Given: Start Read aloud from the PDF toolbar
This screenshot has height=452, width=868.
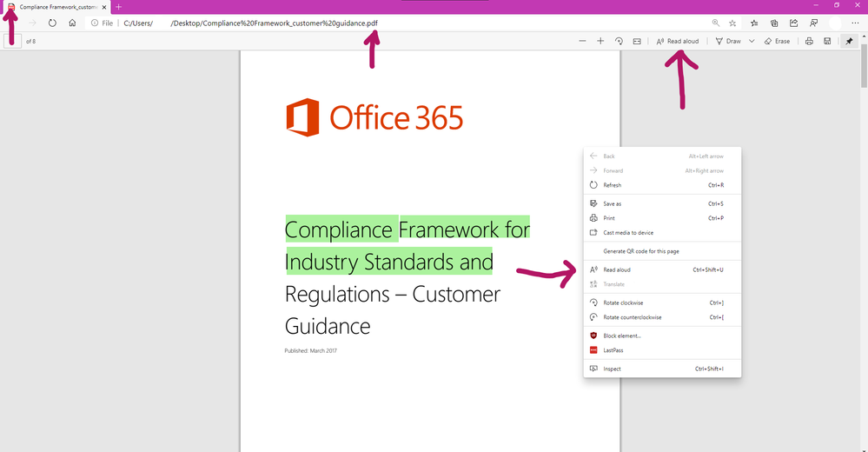Looking at the screenshot, I should 678,41.
